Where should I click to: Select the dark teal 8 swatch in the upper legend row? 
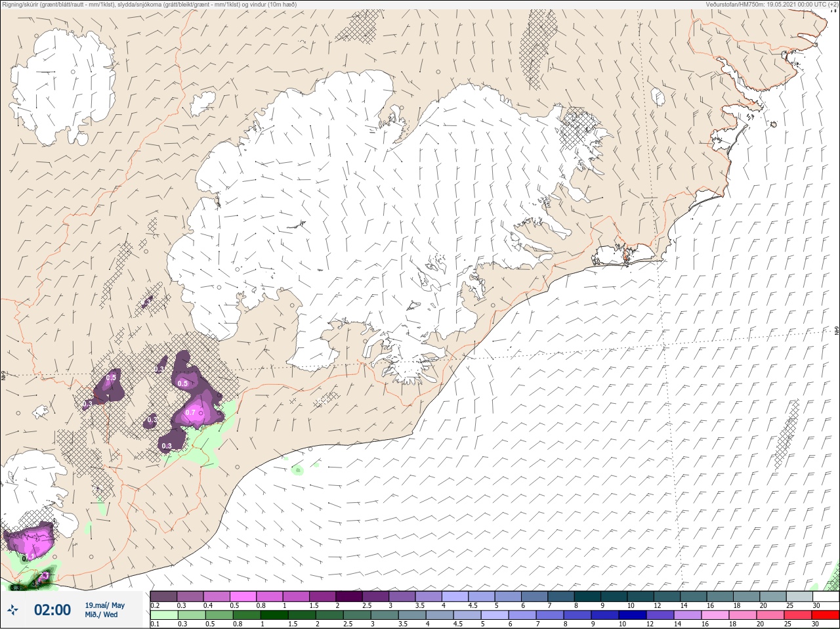tap(587, 596)
